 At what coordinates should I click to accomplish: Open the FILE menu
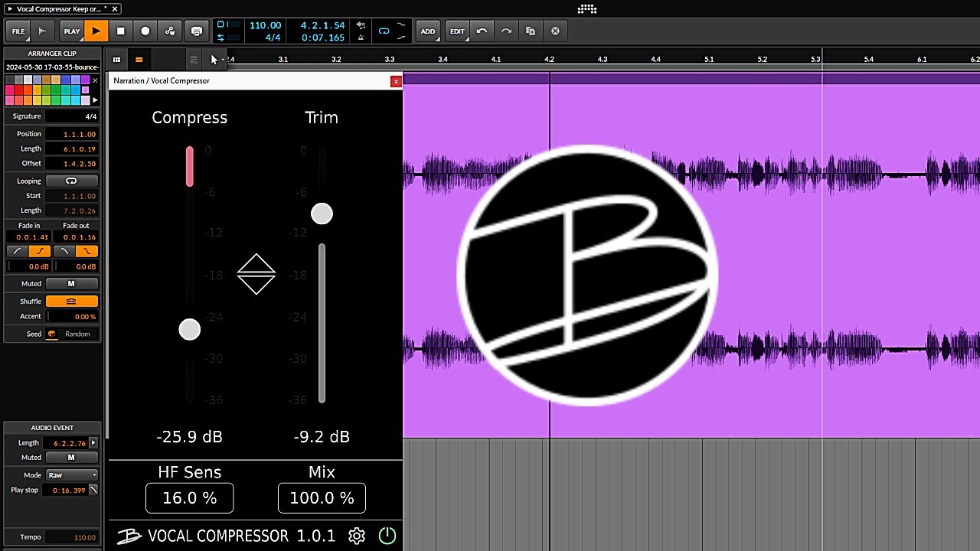[x=18, y=31]
